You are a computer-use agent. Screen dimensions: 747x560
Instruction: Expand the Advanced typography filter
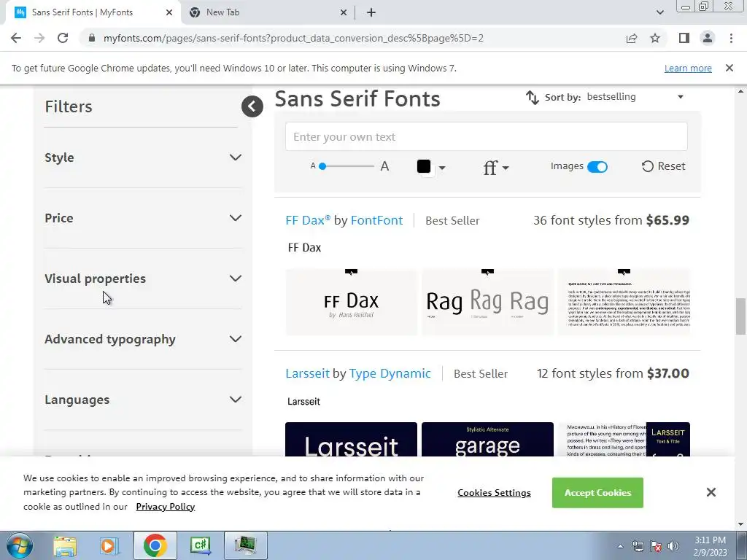tap(143, 339)
